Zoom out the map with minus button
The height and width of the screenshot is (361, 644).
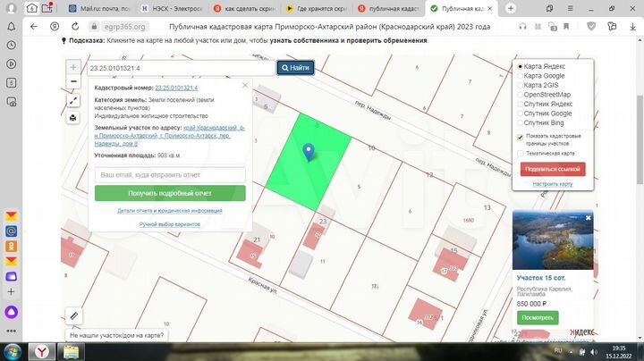(72, 82)
